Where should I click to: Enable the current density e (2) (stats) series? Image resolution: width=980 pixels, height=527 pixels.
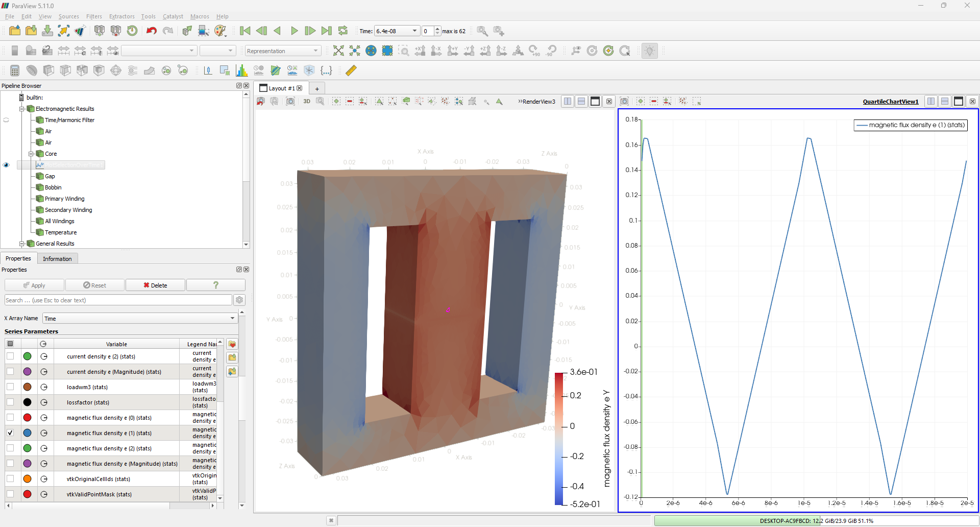point(11,356)
